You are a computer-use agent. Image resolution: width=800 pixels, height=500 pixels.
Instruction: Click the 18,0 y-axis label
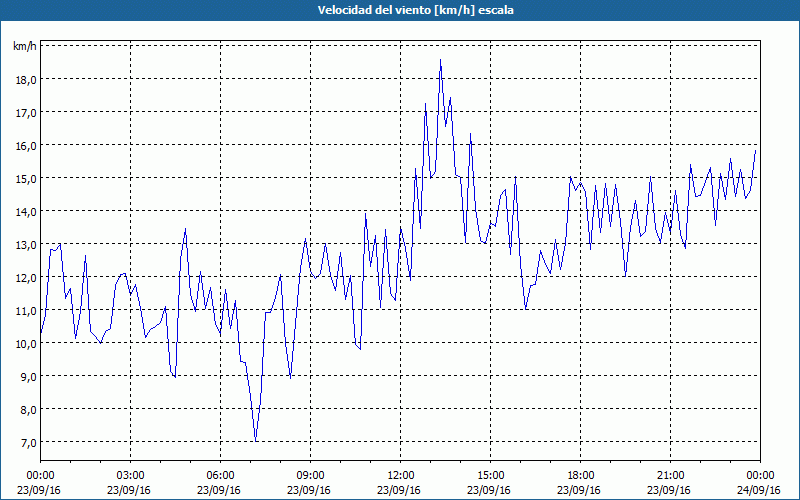click(26, 80)
